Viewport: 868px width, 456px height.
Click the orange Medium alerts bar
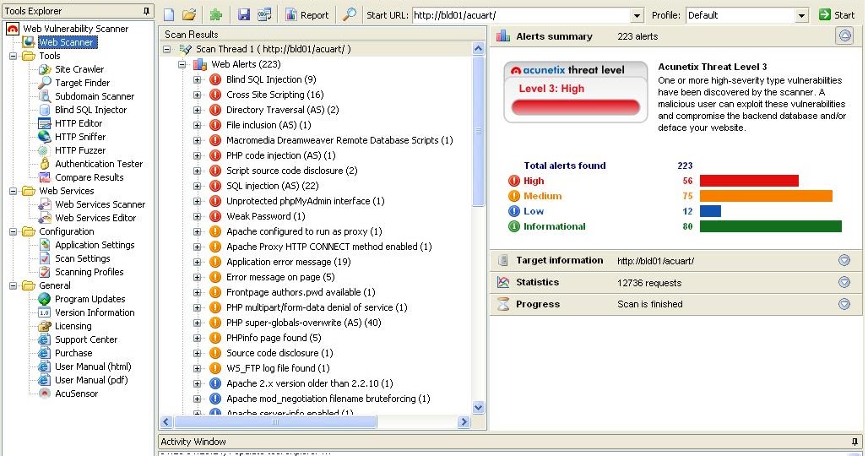click(x=766, y=196)
